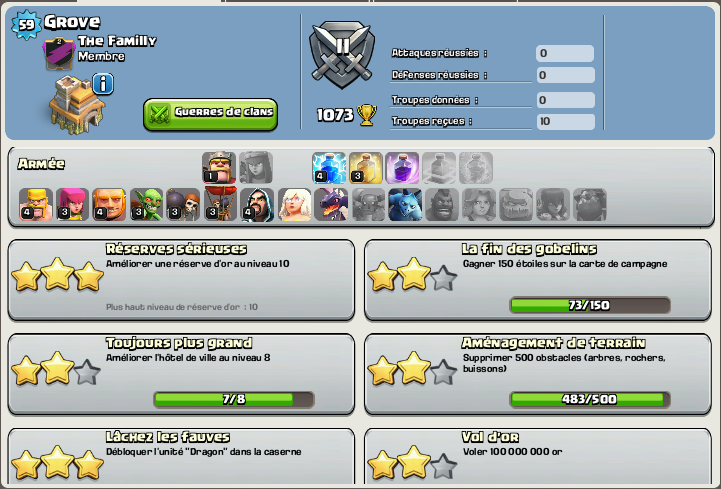This screenshot has height=489, width=721.
Task: Click the Giant troop icon
Action: click(x=109, y=204)
